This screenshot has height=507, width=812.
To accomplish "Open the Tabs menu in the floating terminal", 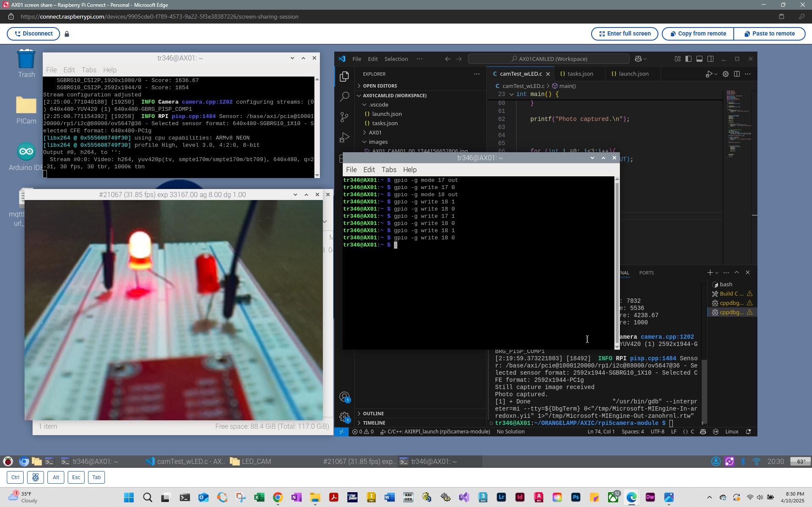I will [x=388, y=170].
